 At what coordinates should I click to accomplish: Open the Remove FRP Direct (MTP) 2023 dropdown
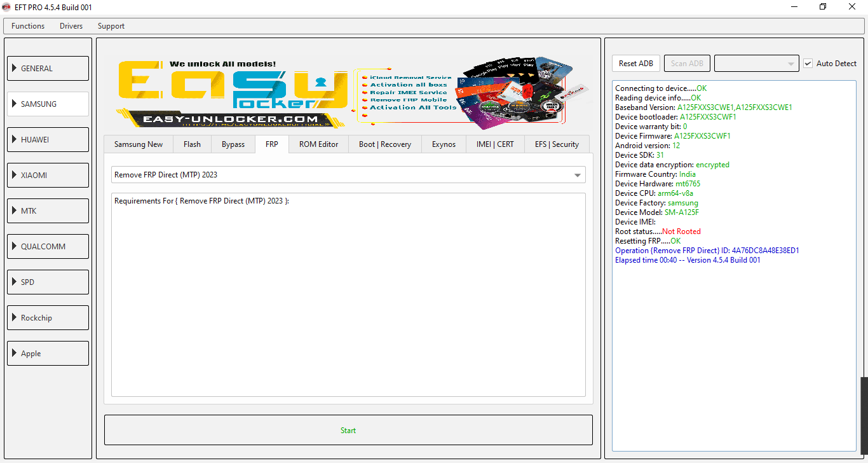click(x=348, y=174)
